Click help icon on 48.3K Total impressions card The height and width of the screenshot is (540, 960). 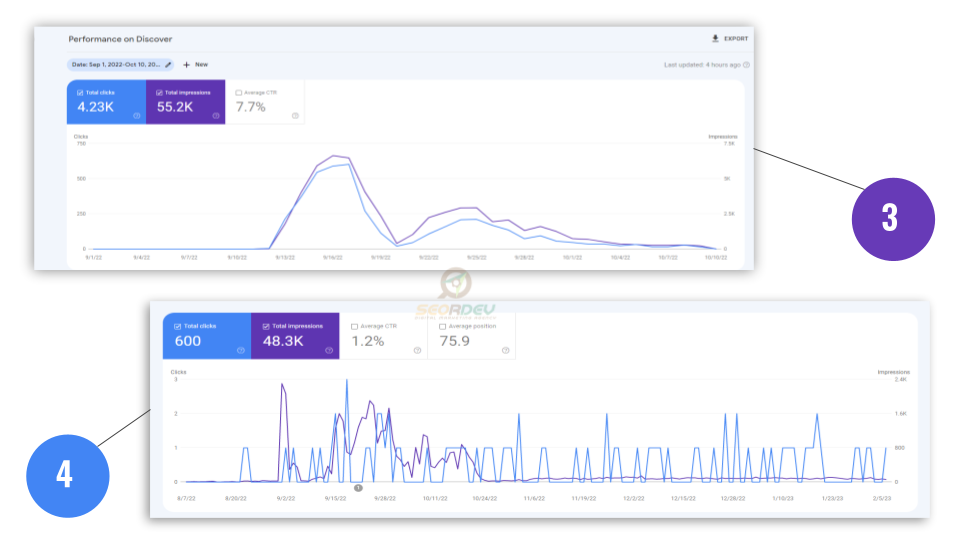pos(328,350)
